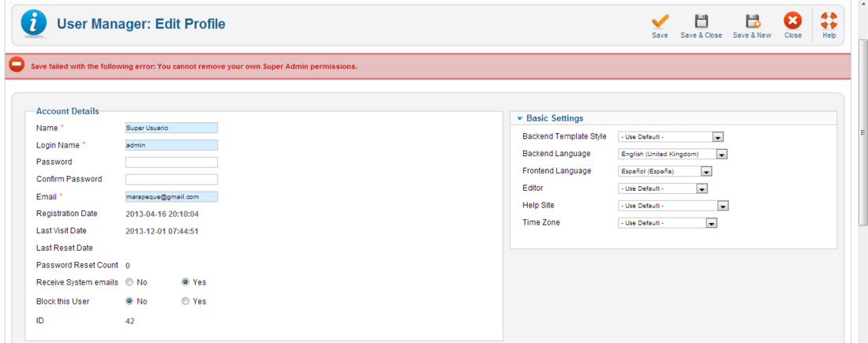Screen dimensions: 868x343
Task: Click the Save & Close icon
Action: (x=701, y=22)
